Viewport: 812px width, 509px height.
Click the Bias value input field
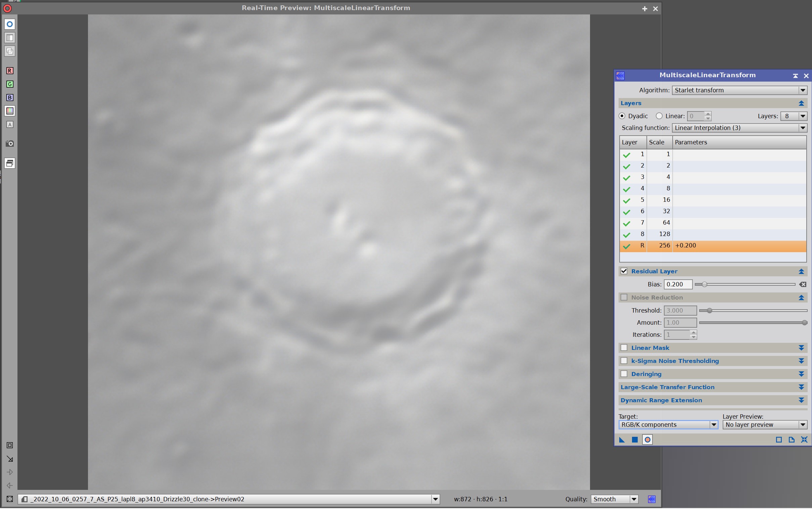pyautogui.click(x=677, y=285)
